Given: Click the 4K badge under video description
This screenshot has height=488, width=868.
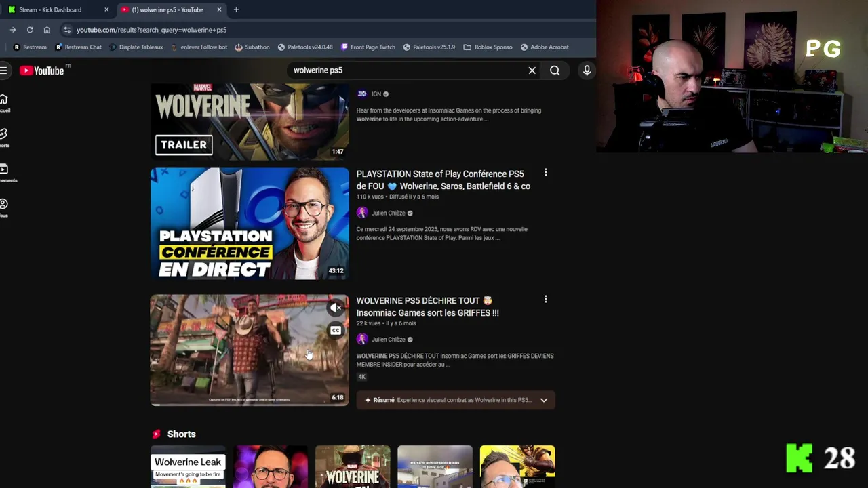Looking at the screenshot, I should tap(361, 377).
